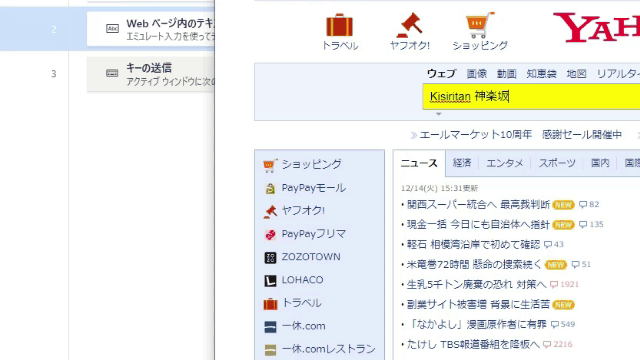Select the step 2 Web ページ action
This screenshot has width=640, height=360.
151,29
